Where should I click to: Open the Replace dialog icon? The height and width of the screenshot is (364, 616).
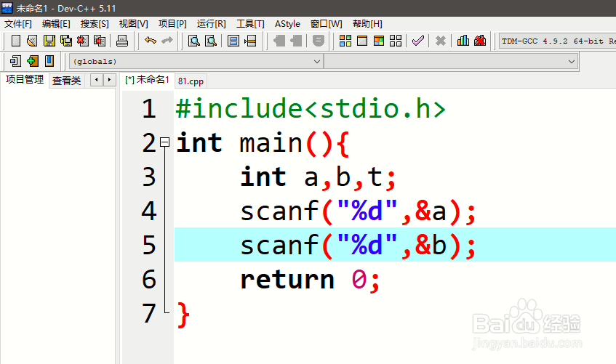pos(211,41)
